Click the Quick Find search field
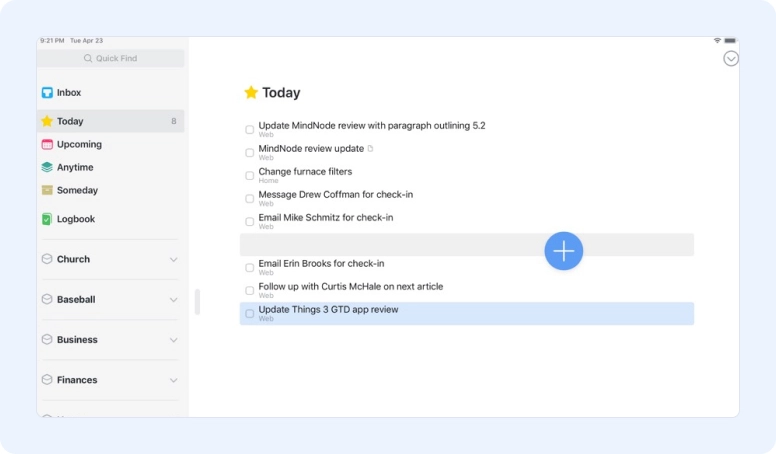Screen dimensions: 776x454 click(110, 58)
